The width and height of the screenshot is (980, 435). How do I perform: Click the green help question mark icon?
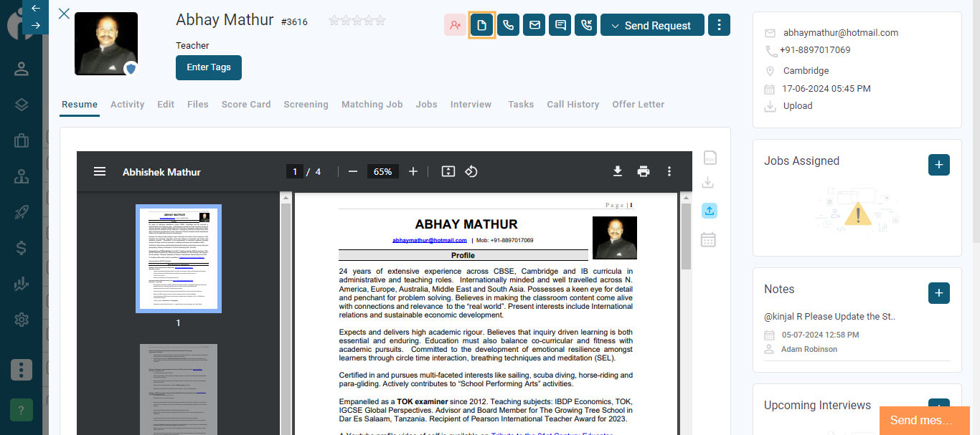pyautogui.click(x=22, y=410)
